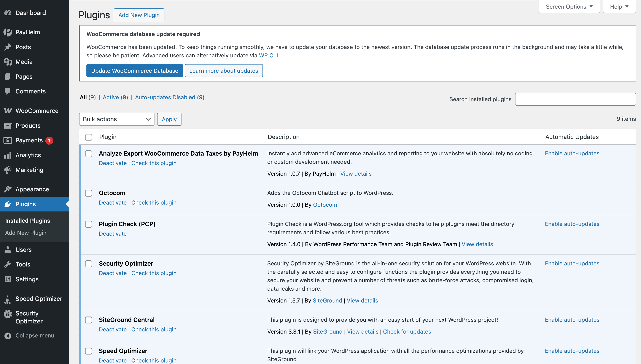Check the Octocom plugin checkbox
This screenshot has width=641, height=364.
point(89,193)
